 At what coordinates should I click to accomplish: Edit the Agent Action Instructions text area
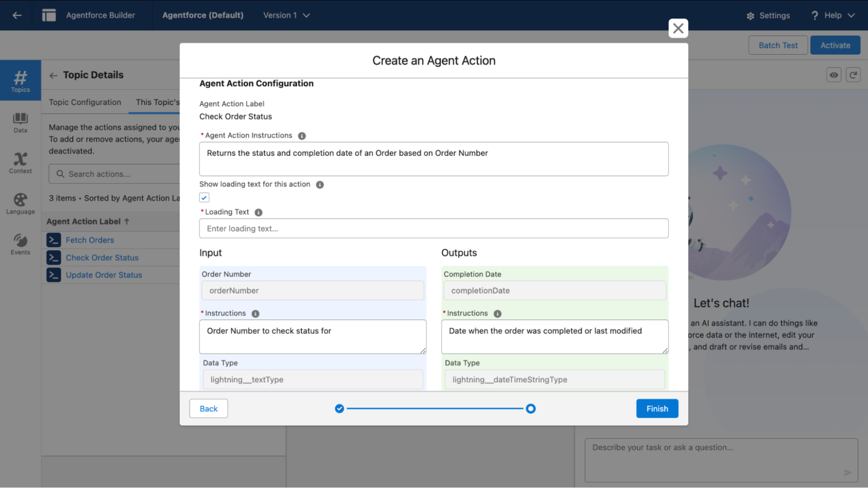(x=434, y=159)
